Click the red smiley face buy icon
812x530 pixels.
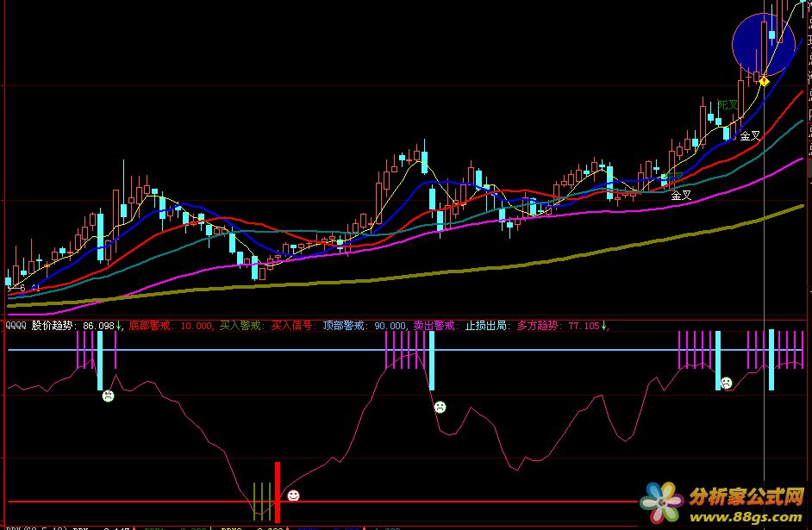tap(293, 496)
